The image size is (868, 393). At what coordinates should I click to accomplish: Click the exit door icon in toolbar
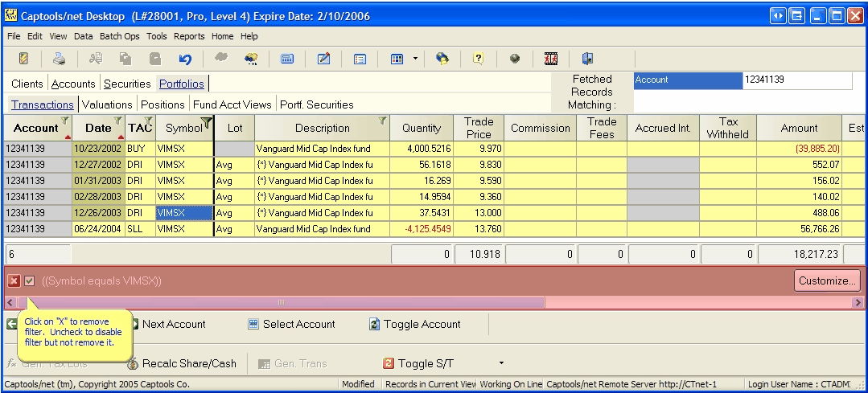click(587, 59)
